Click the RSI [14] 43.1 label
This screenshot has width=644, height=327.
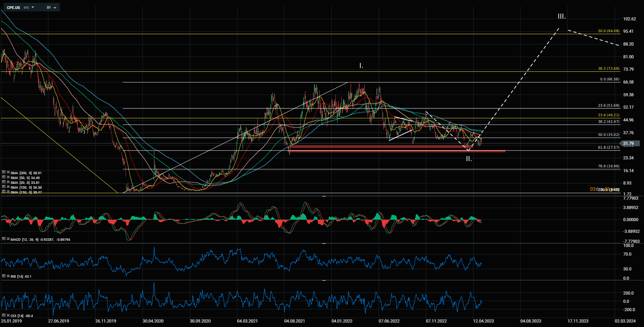click(21, 276)
